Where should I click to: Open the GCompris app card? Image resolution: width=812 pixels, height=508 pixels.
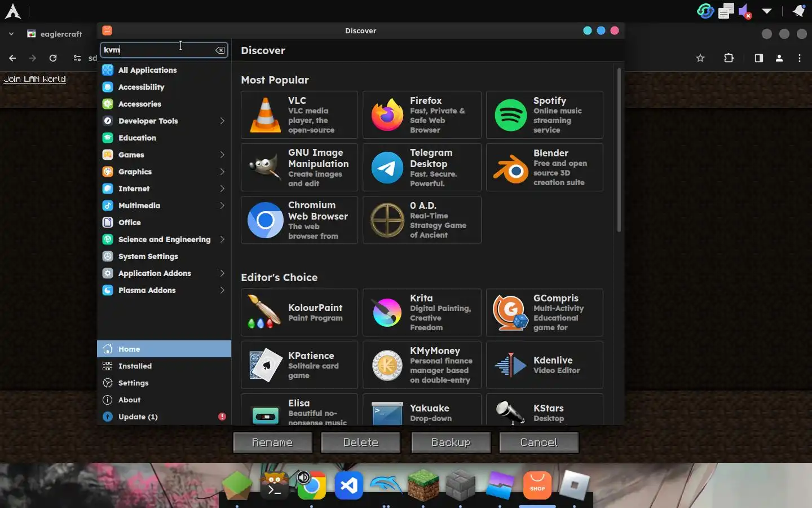545,313
